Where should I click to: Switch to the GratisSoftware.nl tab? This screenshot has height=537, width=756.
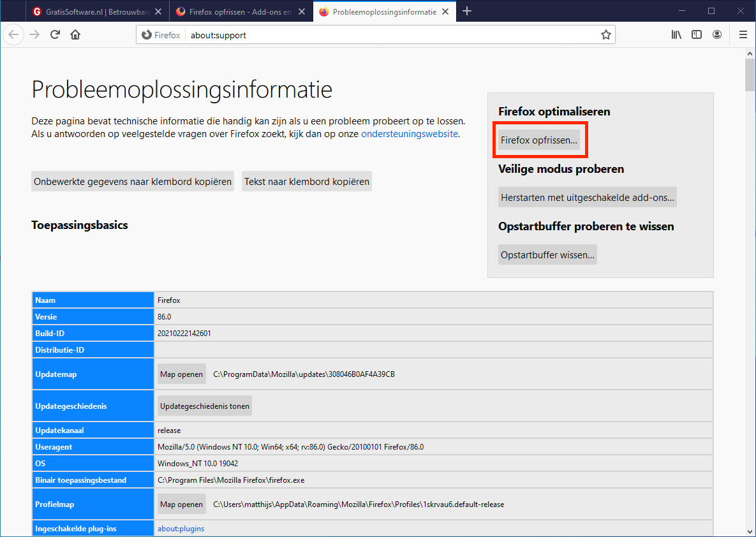tap(96, 11)
